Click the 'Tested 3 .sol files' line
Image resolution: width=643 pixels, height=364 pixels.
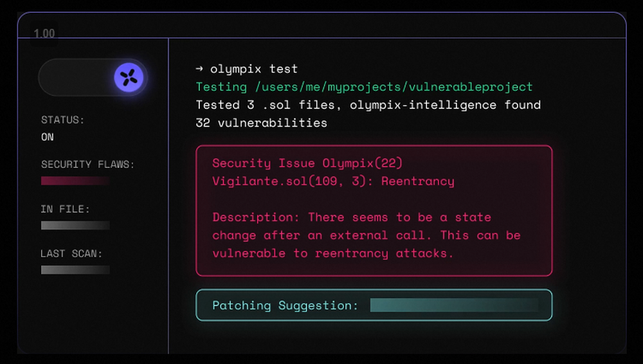pyautogui.click(x=368, y=105)
